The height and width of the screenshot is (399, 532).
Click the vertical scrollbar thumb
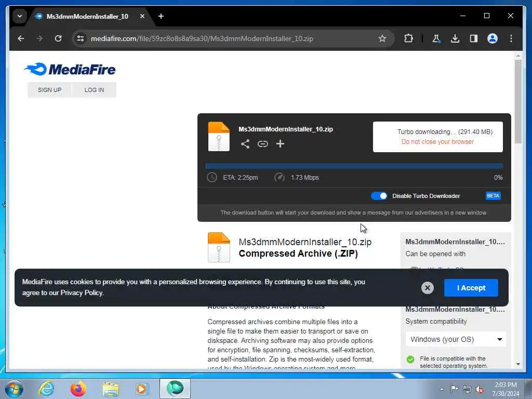(x=518, y=102)
